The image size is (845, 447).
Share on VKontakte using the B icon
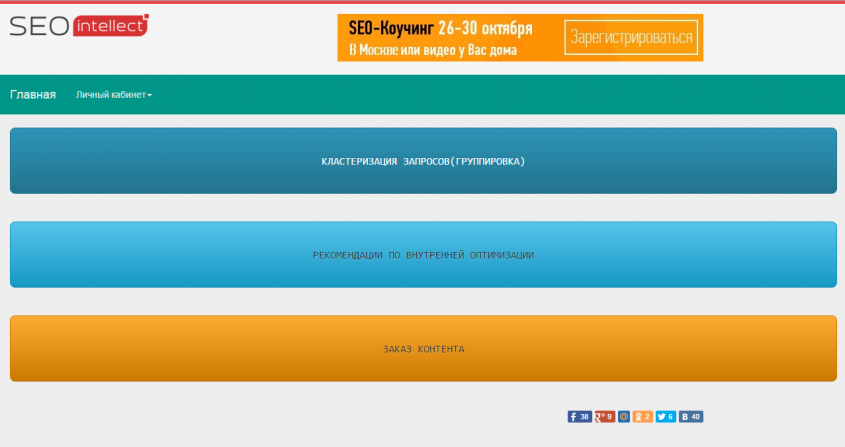coord(684,416)
